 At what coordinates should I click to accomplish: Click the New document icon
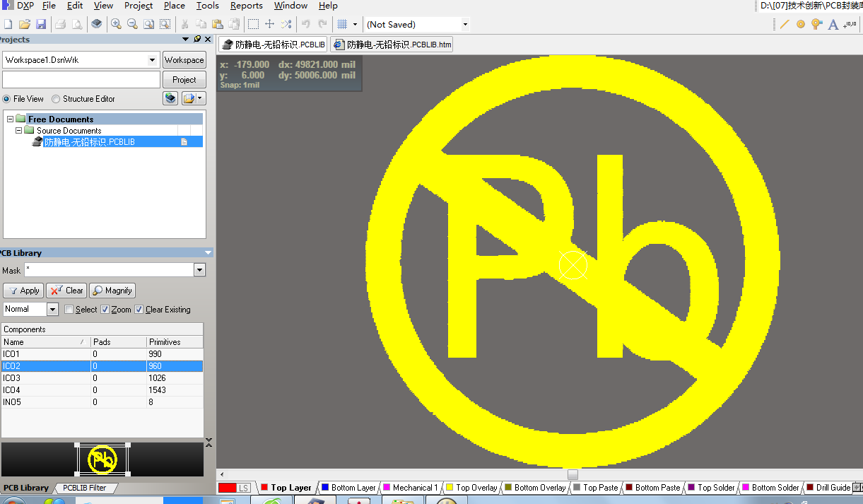coord(10,24)
